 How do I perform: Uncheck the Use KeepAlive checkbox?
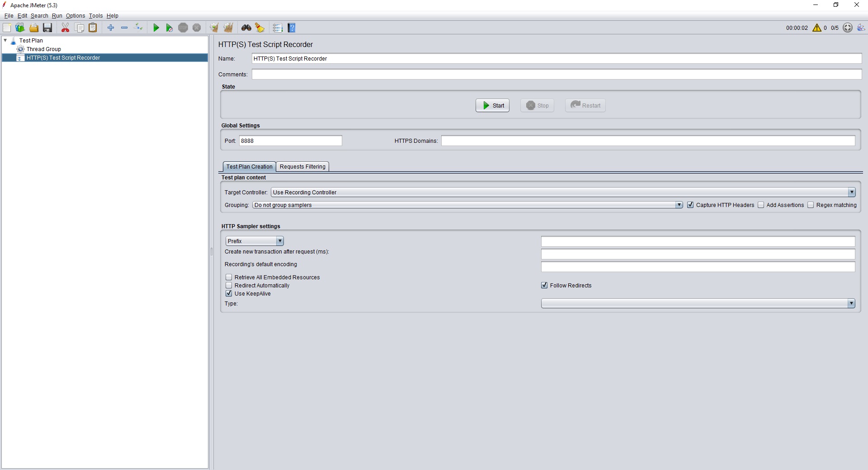point(229,294)
